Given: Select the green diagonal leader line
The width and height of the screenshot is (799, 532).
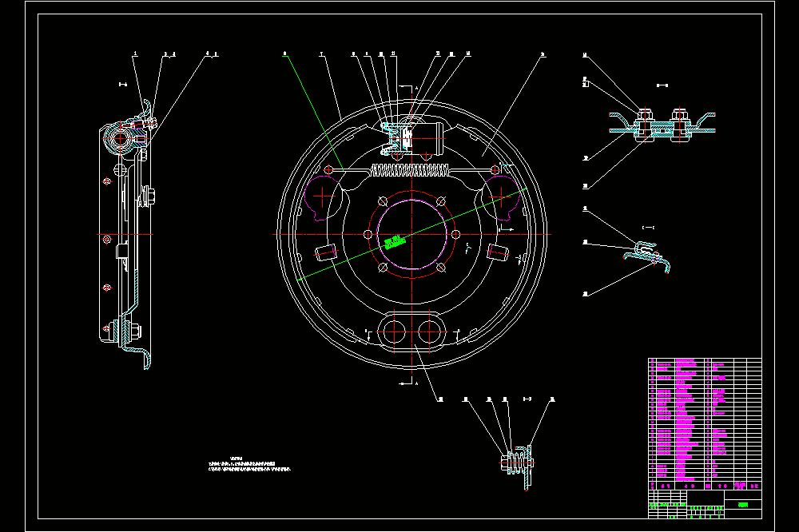Looking at the screenshot, I should [x=411, y=234].
